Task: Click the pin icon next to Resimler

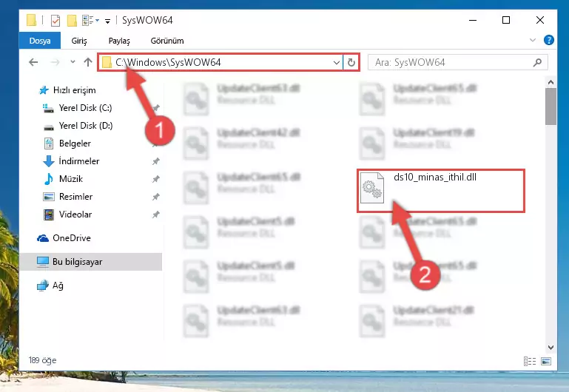Action: (x=155, y=197)
